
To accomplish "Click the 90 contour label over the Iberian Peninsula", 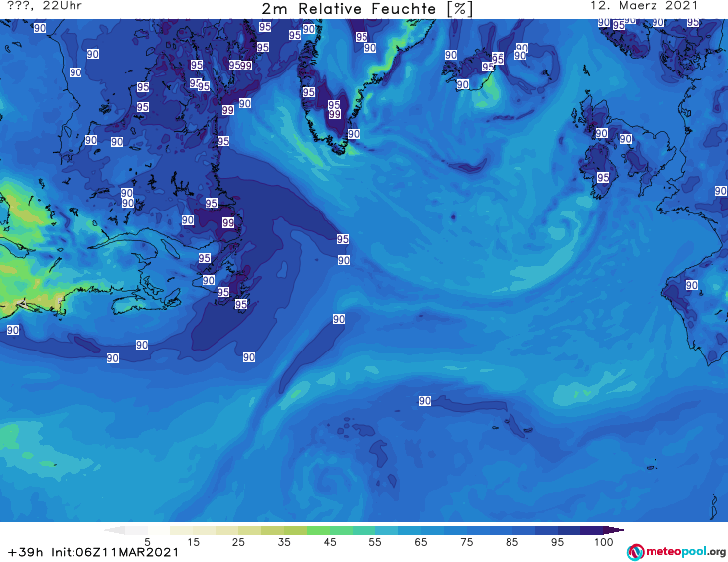I will [692, 285].
